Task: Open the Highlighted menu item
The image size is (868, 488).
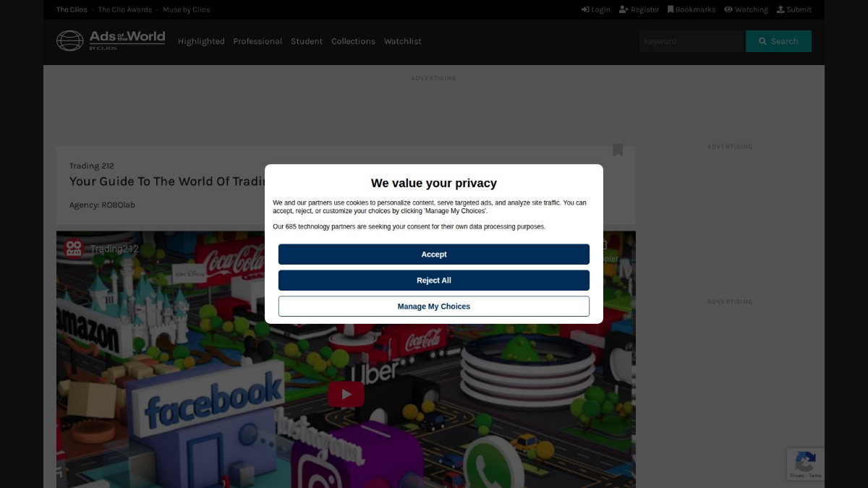Action: pos(201,41)
